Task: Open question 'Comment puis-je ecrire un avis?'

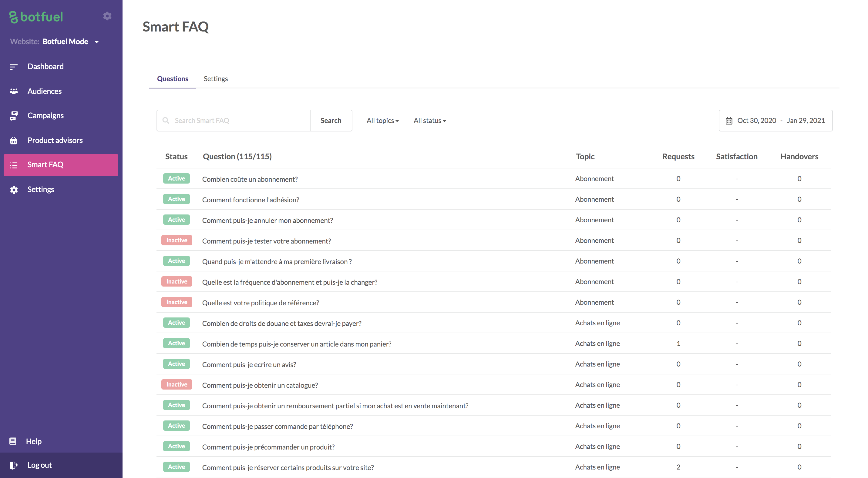Action: click(x=249, y=365)
